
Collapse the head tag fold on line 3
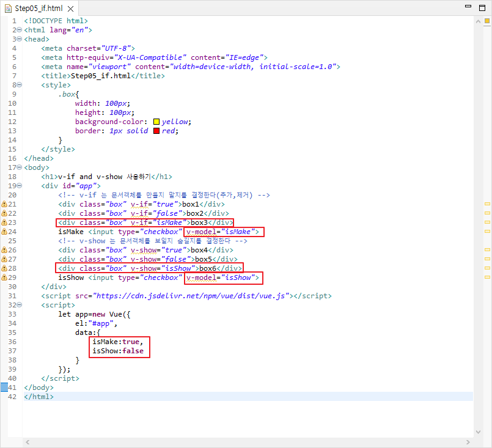click(20, 39)
